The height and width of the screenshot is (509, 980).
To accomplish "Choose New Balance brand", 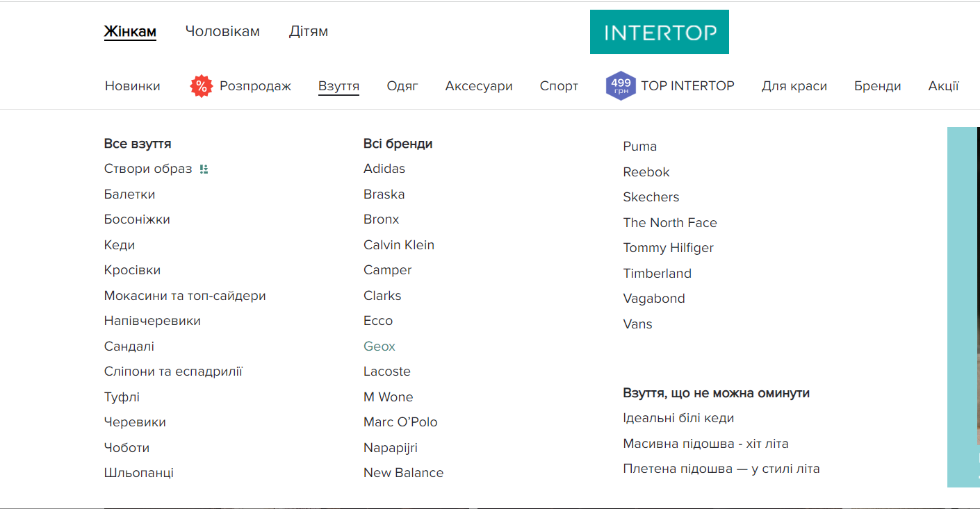I will (x=403, y=473).
